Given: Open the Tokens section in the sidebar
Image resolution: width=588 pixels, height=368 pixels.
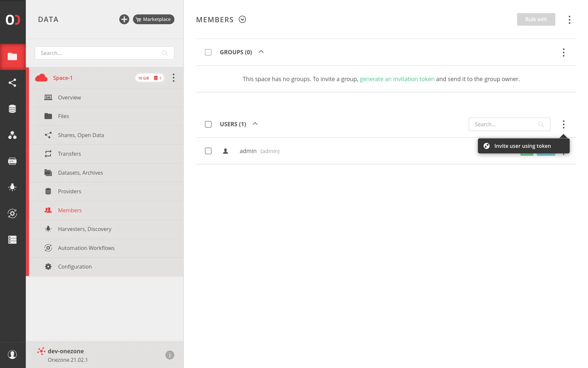Looking at the screenshot, I should coord(13,161).
